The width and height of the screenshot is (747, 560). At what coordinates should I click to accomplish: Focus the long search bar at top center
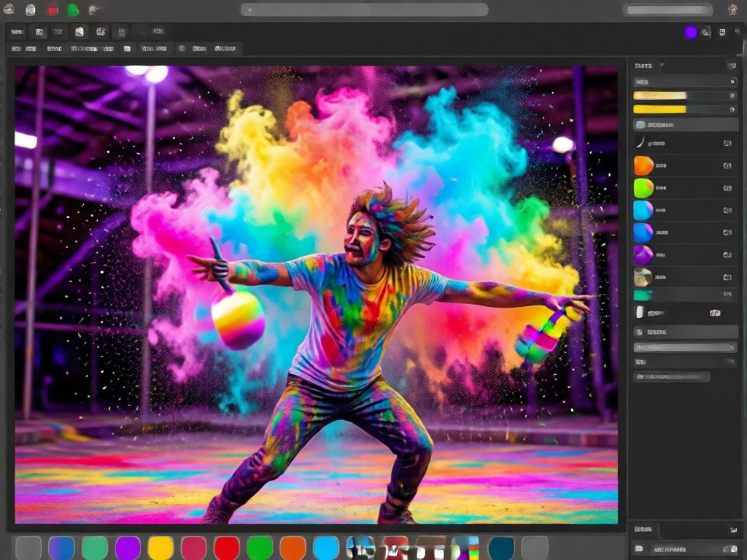(365, 9)
